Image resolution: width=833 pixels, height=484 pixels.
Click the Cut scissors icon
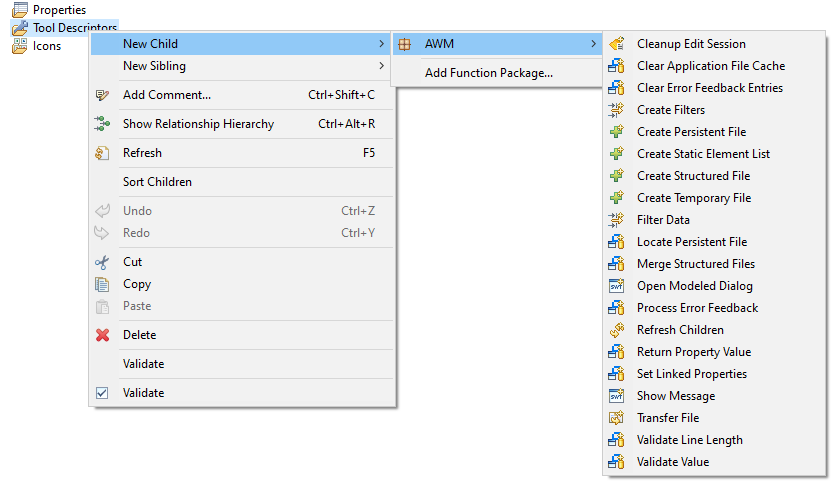tap(102, 262)
